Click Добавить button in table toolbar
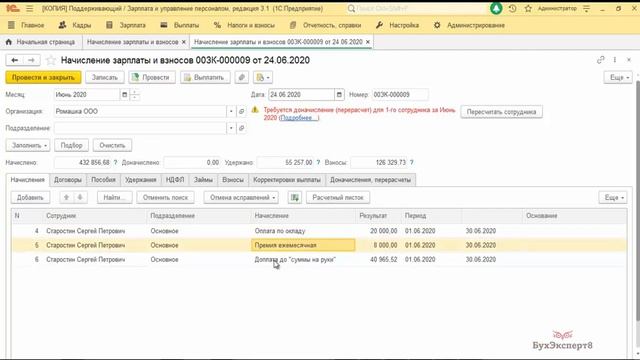Screen dimensions: 640x360 30,198
